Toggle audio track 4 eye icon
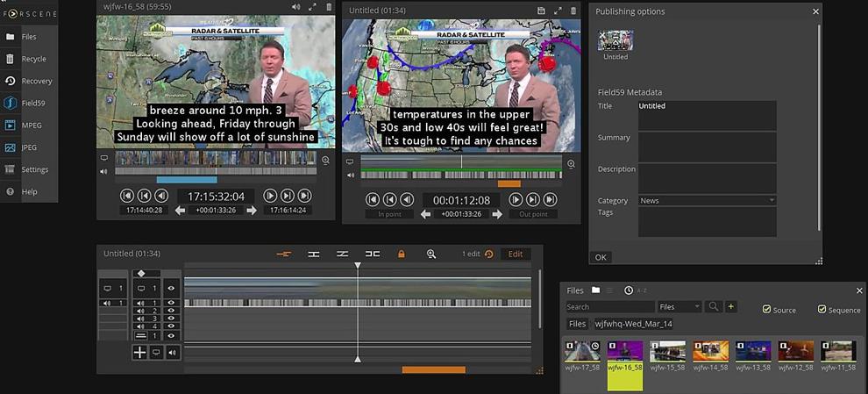The image size is (868, 394). click(x=172, y=326)
